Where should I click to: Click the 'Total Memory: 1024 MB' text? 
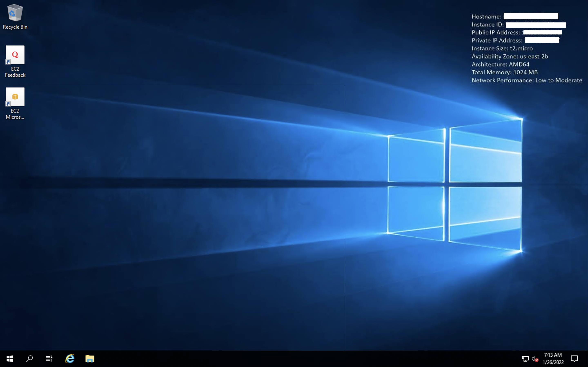pyautogui.click(x=504, y=72)
